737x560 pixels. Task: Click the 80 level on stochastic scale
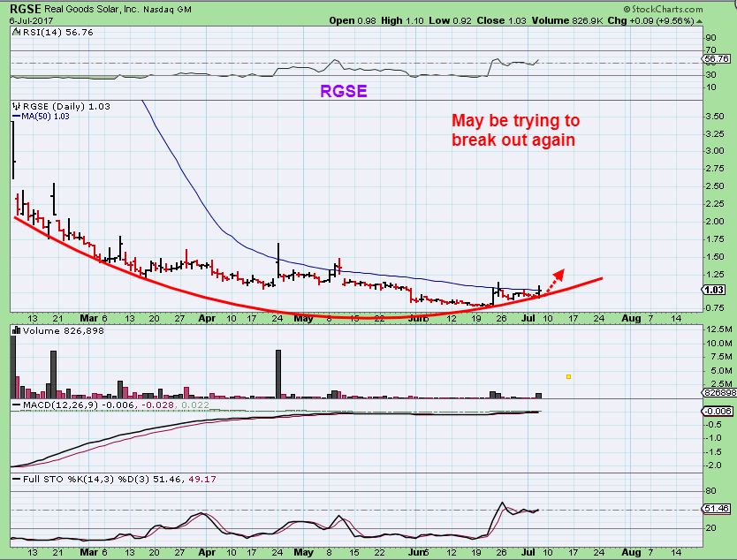click(x=711, y=490)
